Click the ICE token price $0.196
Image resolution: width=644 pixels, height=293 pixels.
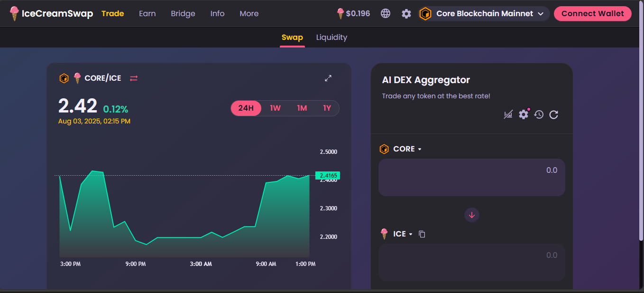tap(353, 13)
